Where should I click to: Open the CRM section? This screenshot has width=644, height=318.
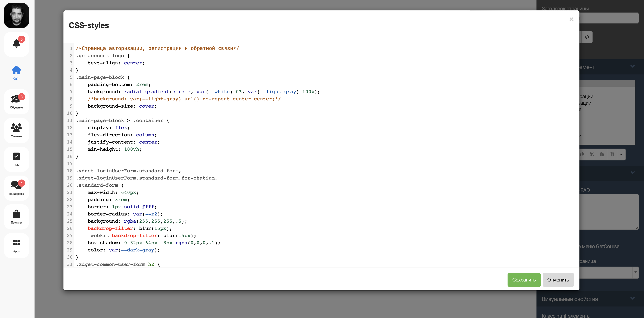click(16, 159)
